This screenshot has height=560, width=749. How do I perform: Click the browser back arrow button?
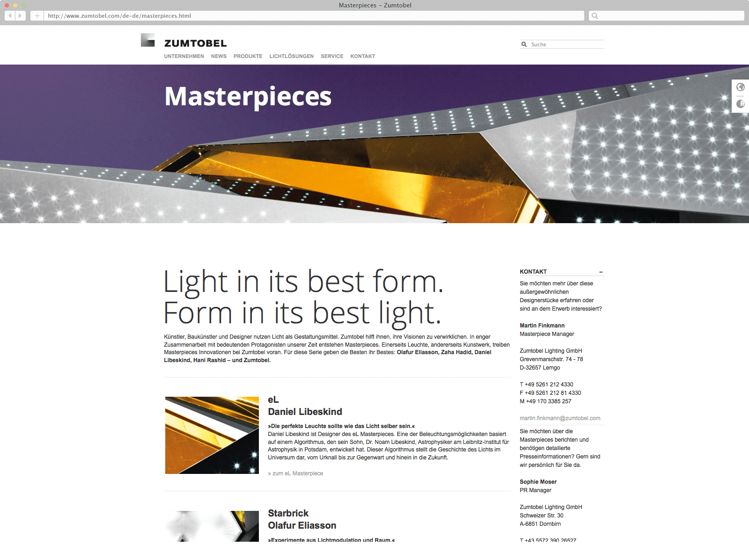(x=10, y=16)
